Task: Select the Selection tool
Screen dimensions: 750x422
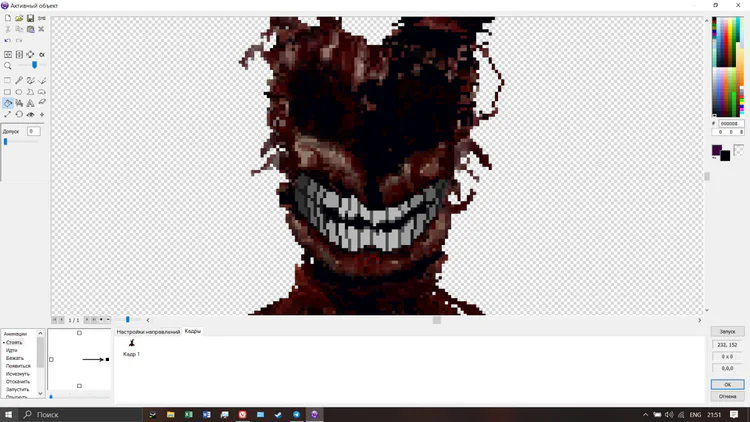Action: pos(8,80)
